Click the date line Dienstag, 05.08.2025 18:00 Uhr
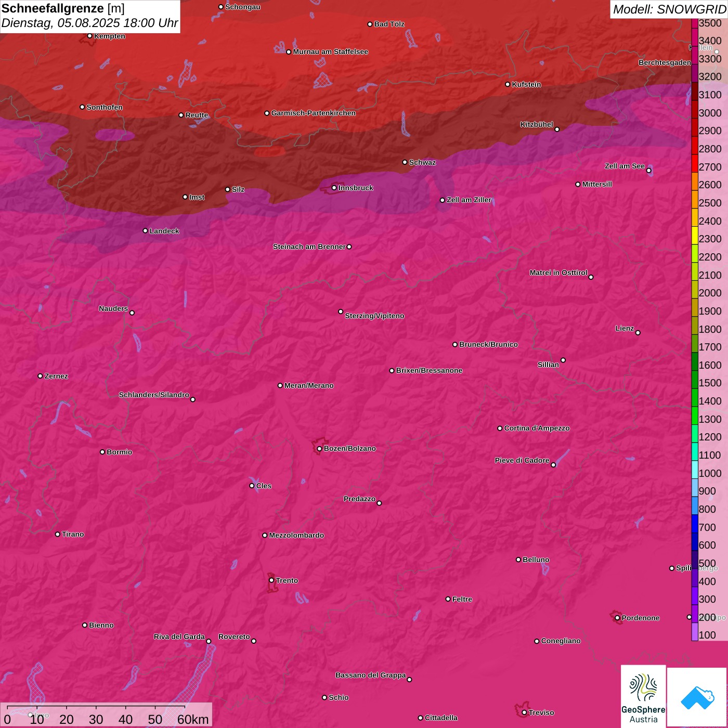728x728 pixels. (89, 23)
